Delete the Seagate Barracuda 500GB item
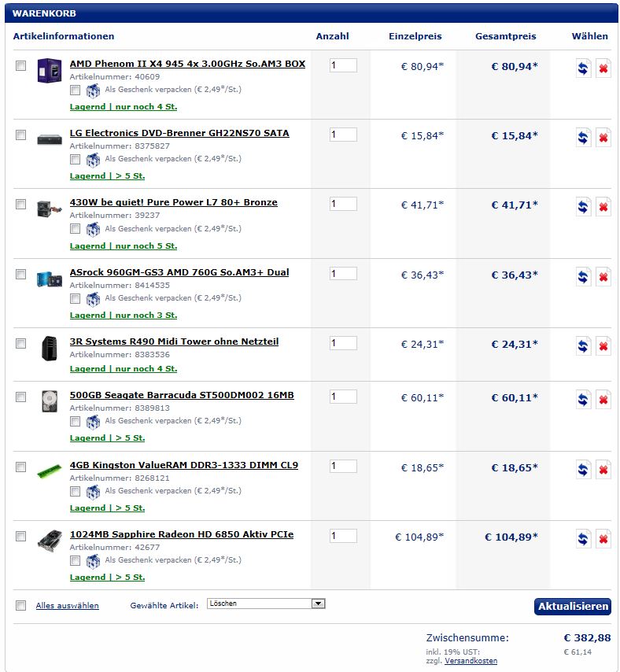Viewport: 620px width, 672px height. click(603, 400)
